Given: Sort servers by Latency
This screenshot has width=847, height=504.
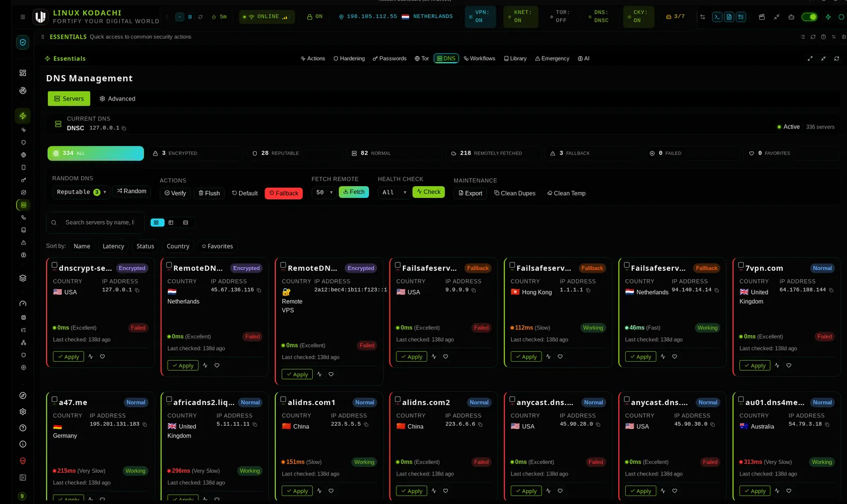Looking at the screenshot, I should 113,246.
